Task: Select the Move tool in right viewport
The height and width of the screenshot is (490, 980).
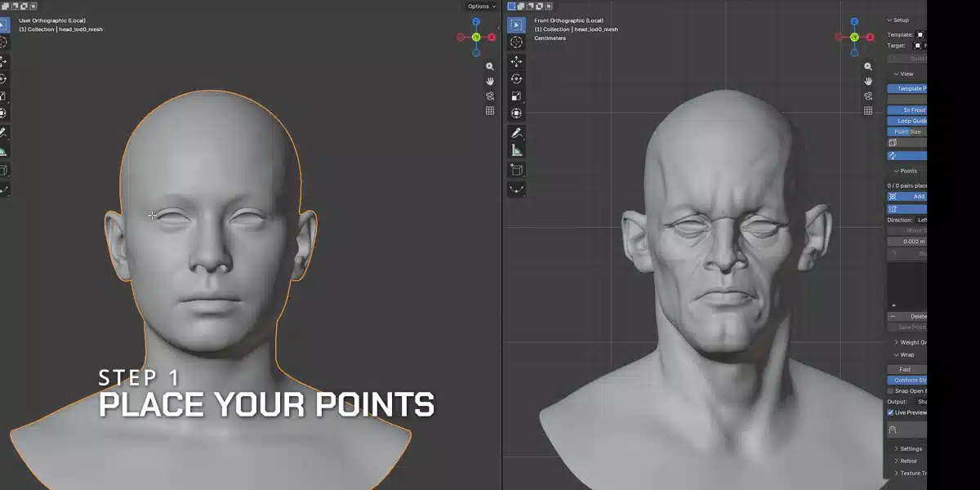Action: [516, 61]
